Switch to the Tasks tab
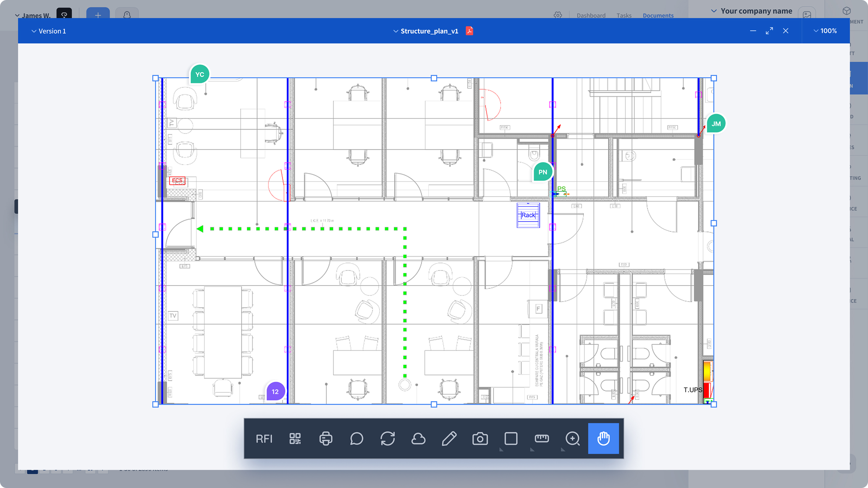The width and height of the screenshot is (868, 488). [x=624, y=15]
